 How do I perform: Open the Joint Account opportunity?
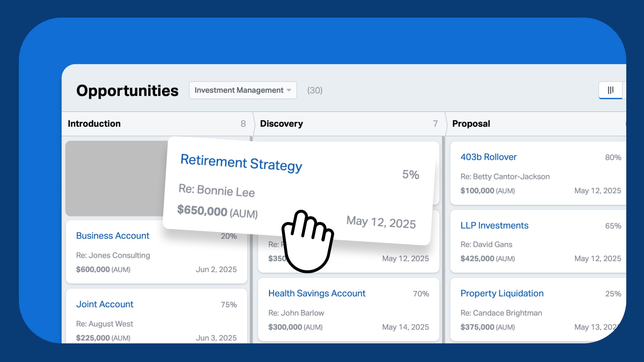pyautogui.click(x=105, y=304)
